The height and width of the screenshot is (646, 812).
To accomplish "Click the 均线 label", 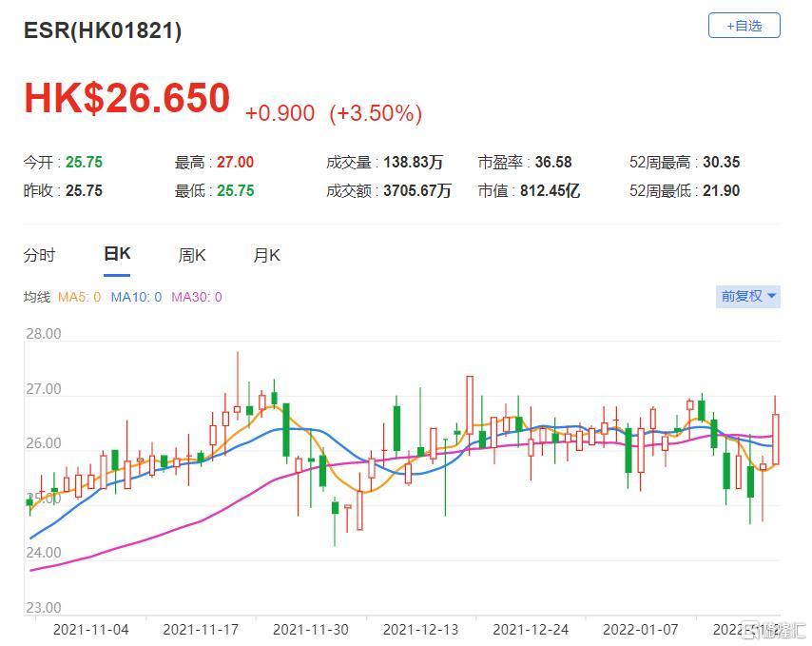I will tap(36, 297).
